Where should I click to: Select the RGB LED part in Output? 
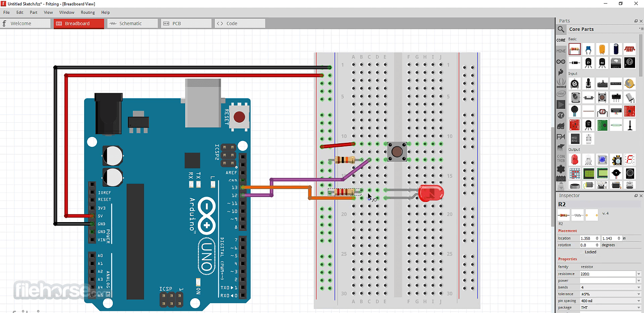pyautogui.click(x=589, y=160)
